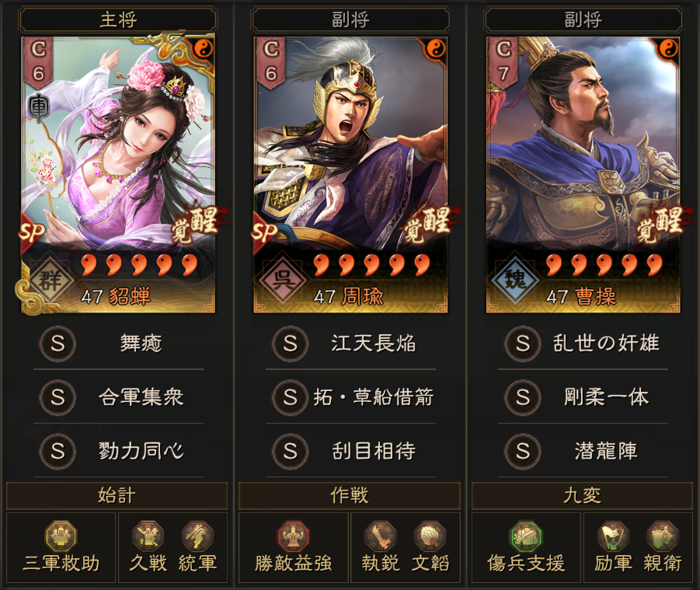The image size is (700, 590).
Task: Select the 統軍 trait icon
Action: (197, 536)
